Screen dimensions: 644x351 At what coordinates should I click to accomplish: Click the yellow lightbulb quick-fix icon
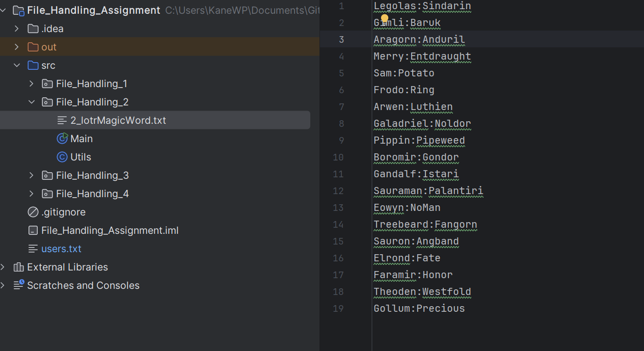click(385, 19)
